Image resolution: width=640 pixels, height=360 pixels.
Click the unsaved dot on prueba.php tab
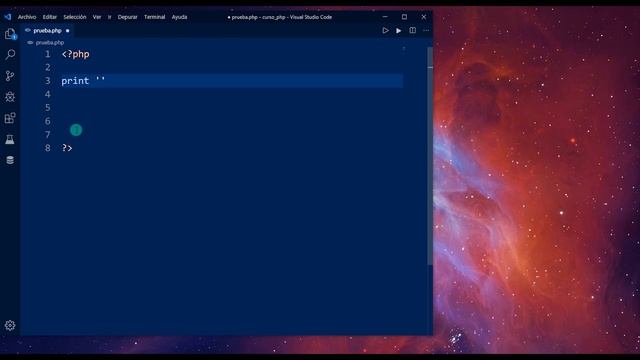(68, 31)
